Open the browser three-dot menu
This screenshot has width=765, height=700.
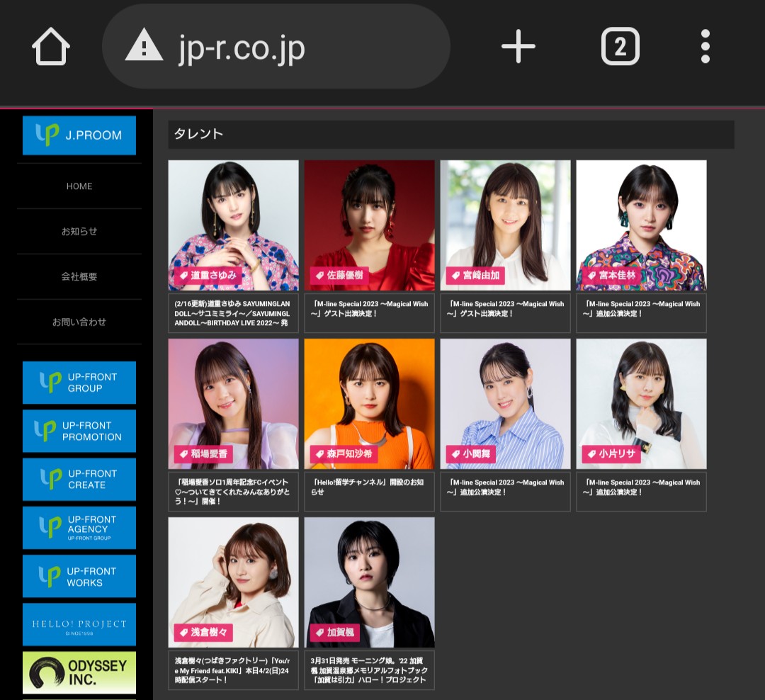pos(705,46)
